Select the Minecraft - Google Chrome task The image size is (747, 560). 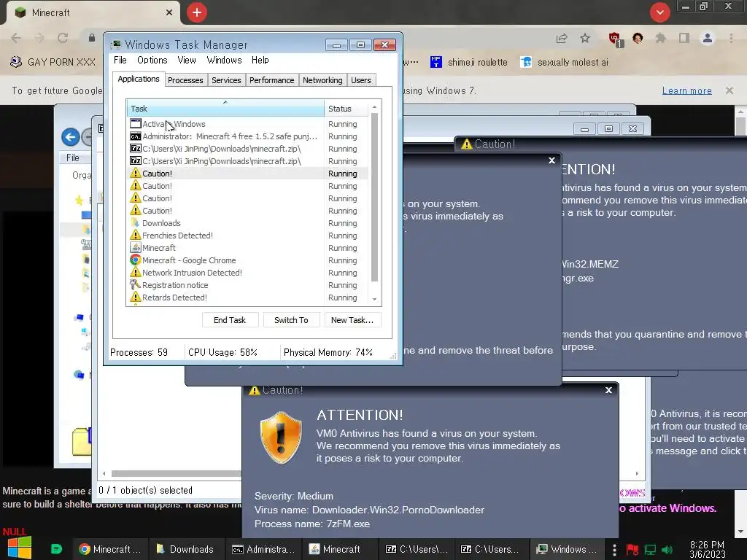(247, 260)
